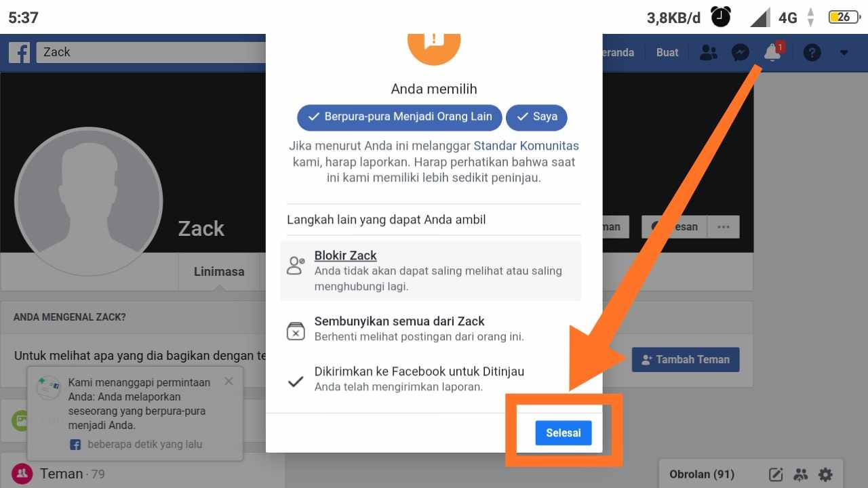Click the Selesai button
The width and height of the screenshot is (868, 488).
[x=564, y=433]
